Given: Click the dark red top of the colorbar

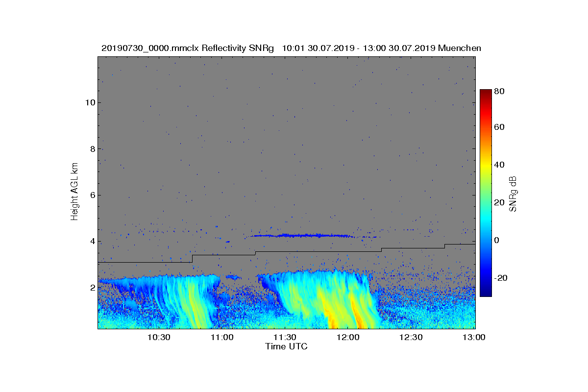Looking at the screenshot, I should tap(485, 93).
